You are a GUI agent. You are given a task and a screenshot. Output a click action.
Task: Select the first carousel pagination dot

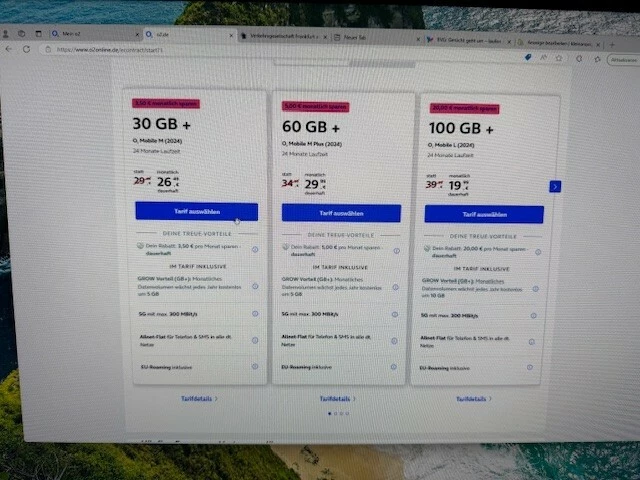pos(330,413)
